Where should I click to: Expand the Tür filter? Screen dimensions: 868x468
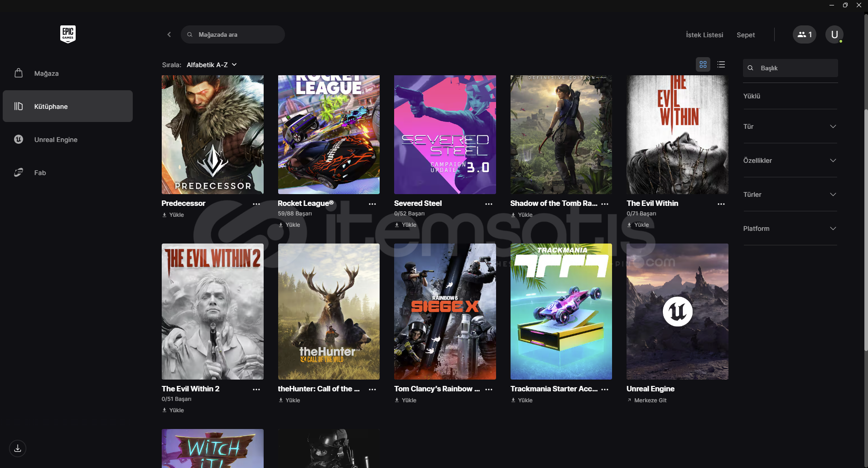click(790, 127)
